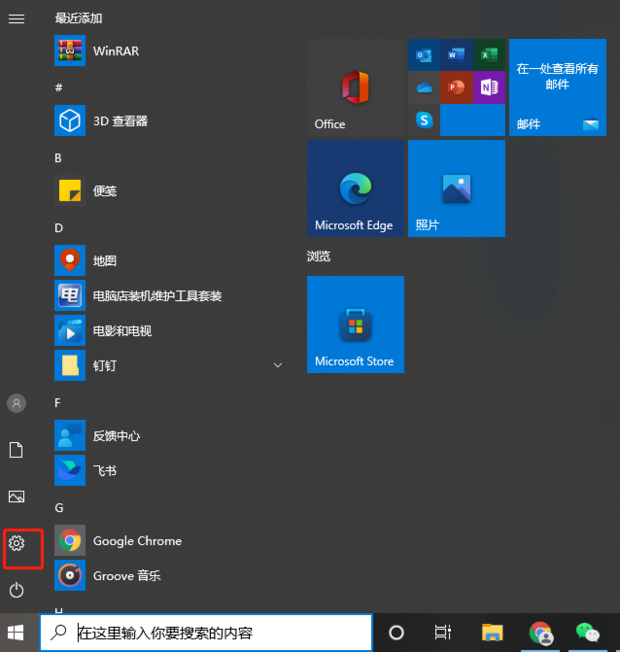Open the Microsoft Store tile
The height and width of the screenshot is (652, 620).
pos(356,324)
